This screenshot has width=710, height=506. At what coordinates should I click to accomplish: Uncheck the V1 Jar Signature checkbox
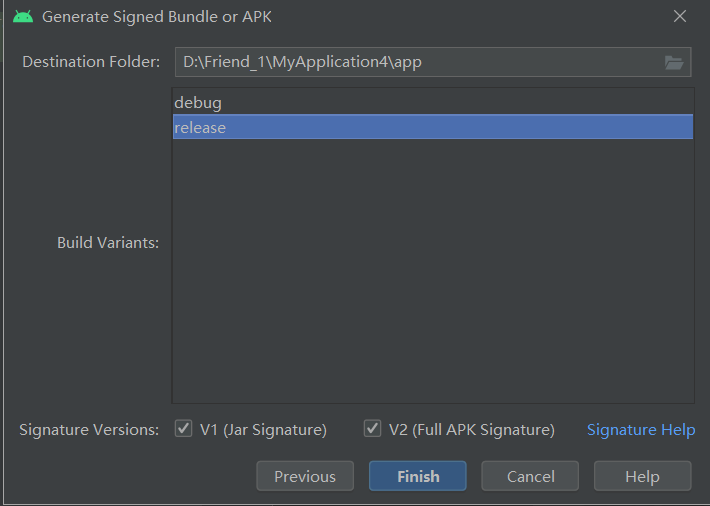coord(183,429)
